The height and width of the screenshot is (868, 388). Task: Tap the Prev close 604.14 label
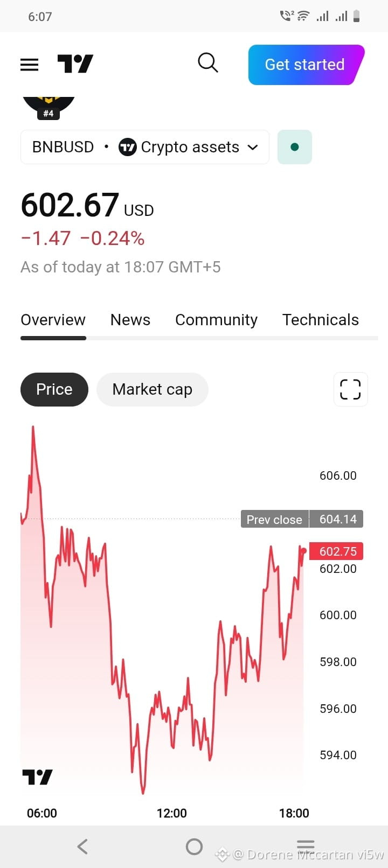(x=302, y=519)
